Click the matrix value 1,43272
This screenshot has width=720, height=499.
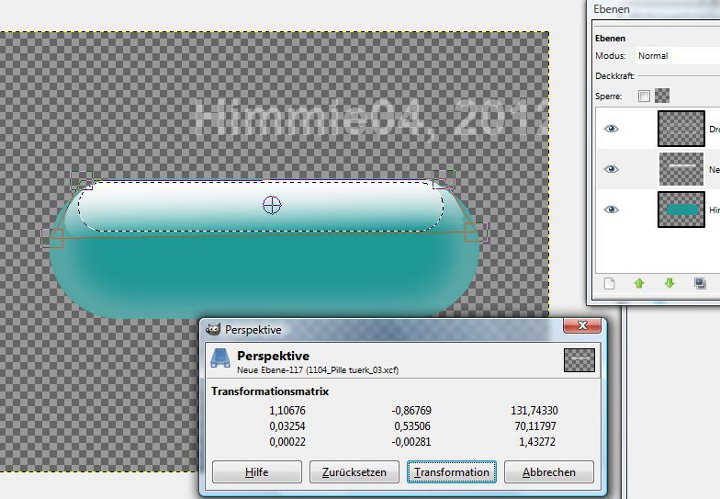pyautogui.click(x=537, y=442)
